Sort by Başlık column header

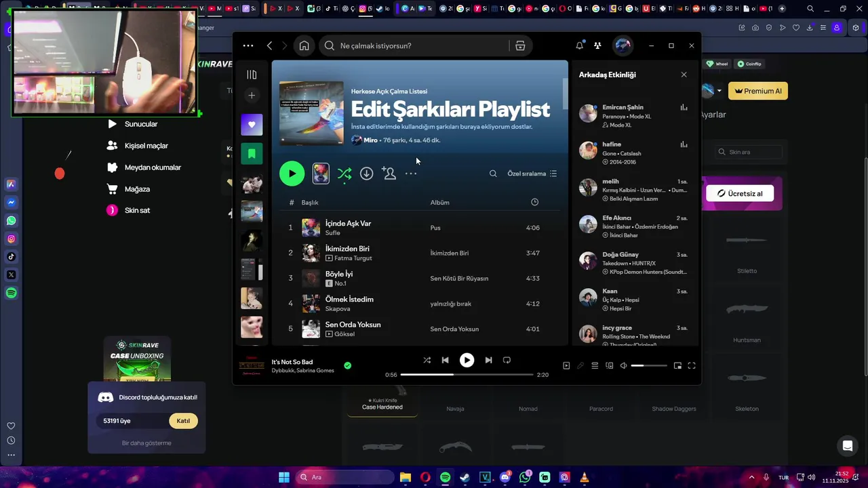pos(310,202)
